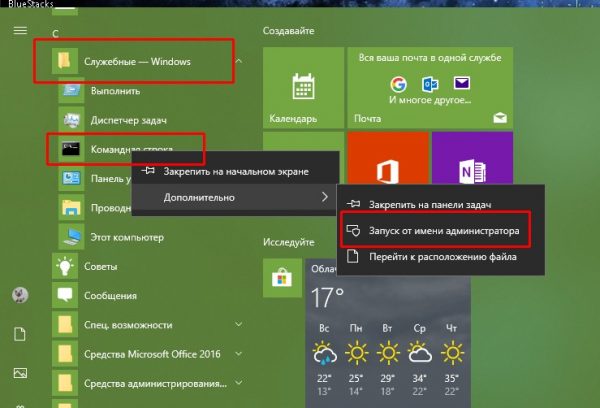The image size is (600, 408).
Task: Open the Календарь tile
Action: (303, 88)
